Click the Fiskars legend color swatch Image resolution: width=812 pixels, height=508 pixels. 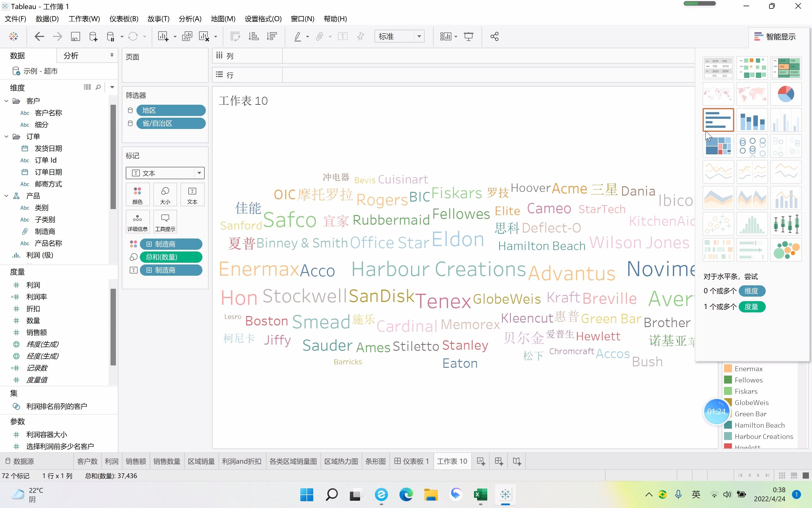tap(728, 391)
